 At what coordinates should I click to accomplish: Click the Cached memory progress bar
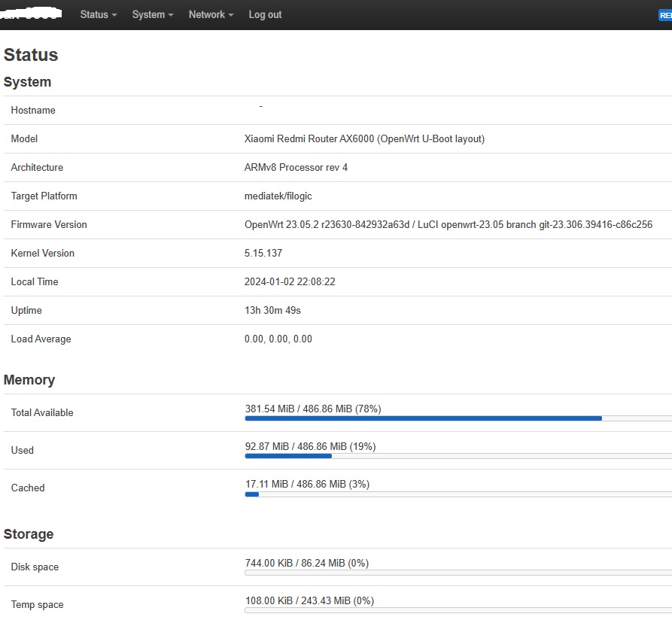click(458, 494)
